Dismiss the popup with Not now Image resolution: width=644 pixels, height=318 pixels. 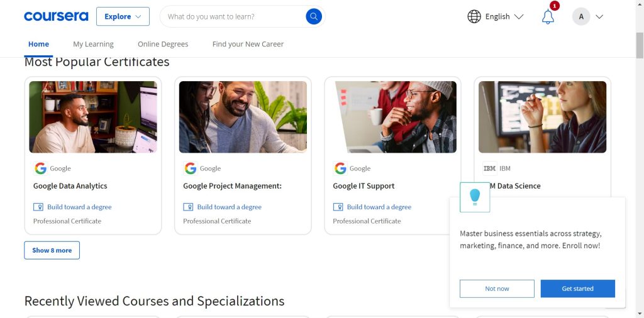[x=497, y=288]
